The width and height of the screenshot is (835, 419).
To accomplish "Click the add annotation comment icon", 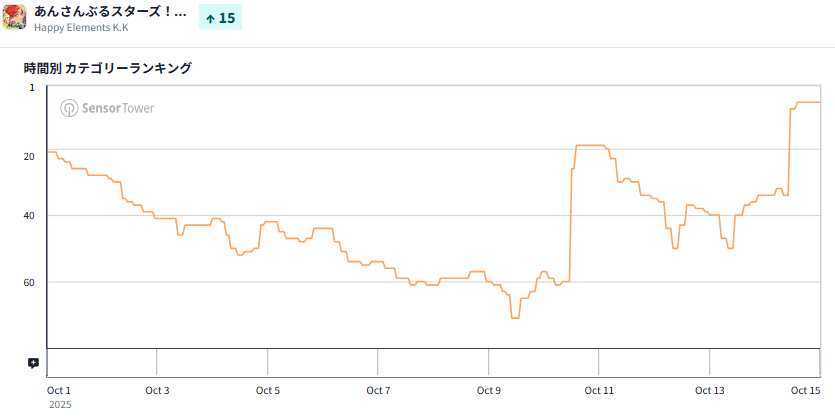I will point(33,363).
